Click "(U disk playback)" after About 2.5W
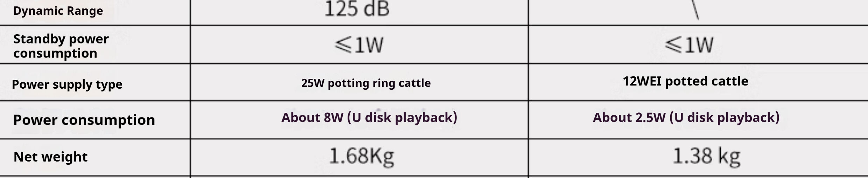The height and width of the screenshot is (178, 868). pyautogui.click(x=724, y=117)
